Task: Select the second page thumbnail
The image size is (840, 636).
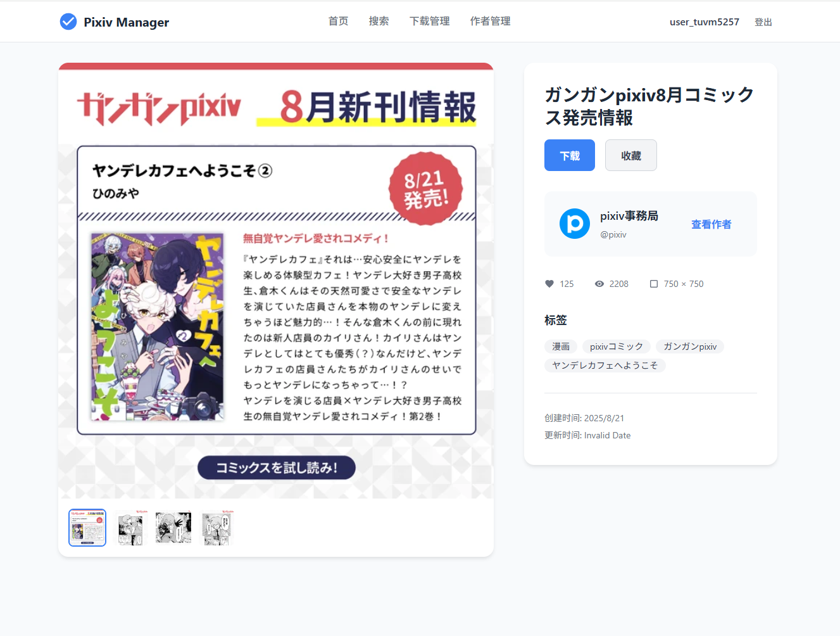Action: 130,528
